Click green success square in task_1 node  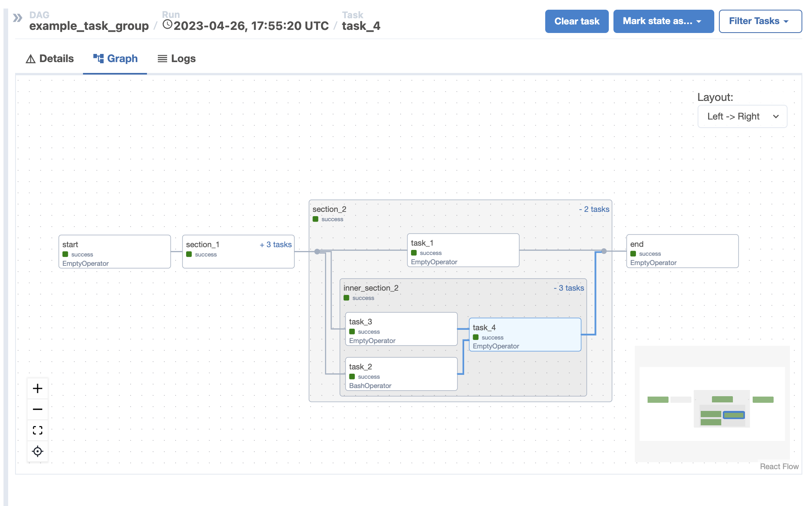(414, 253)
